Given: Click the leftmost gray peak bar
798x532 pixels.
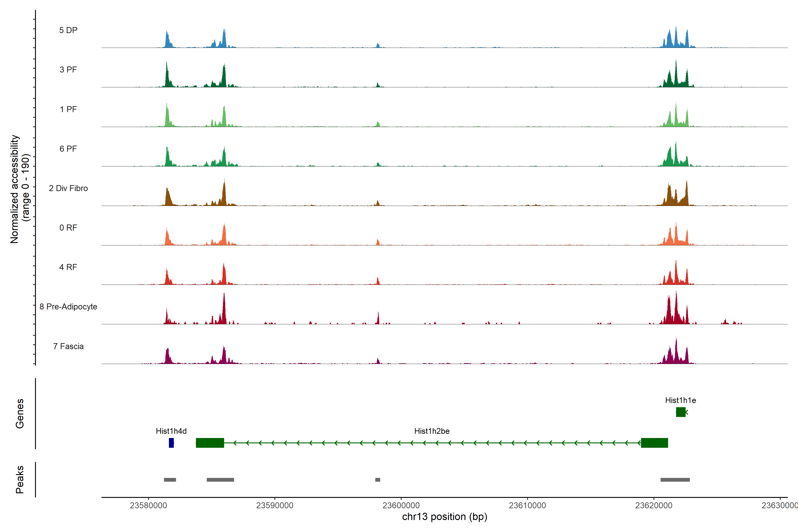Looking at the screenshot, I should point(170,480).
